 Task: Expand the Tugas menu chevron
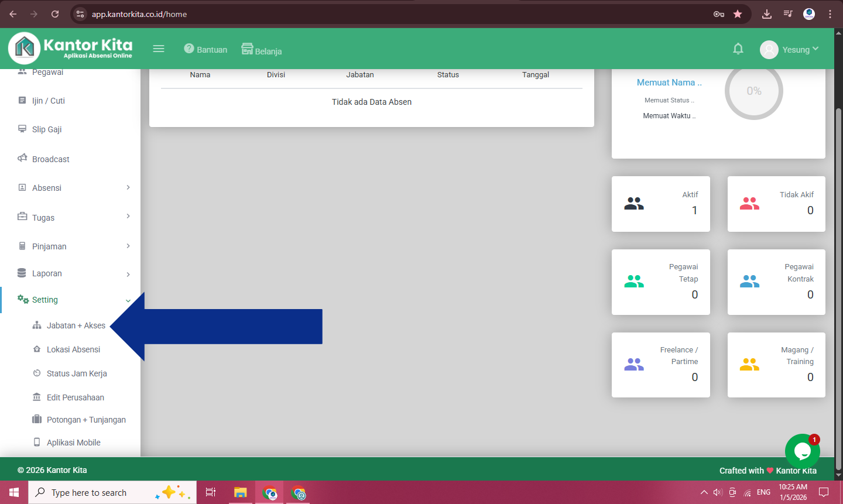pyautogui.click(x=128, y=217)
